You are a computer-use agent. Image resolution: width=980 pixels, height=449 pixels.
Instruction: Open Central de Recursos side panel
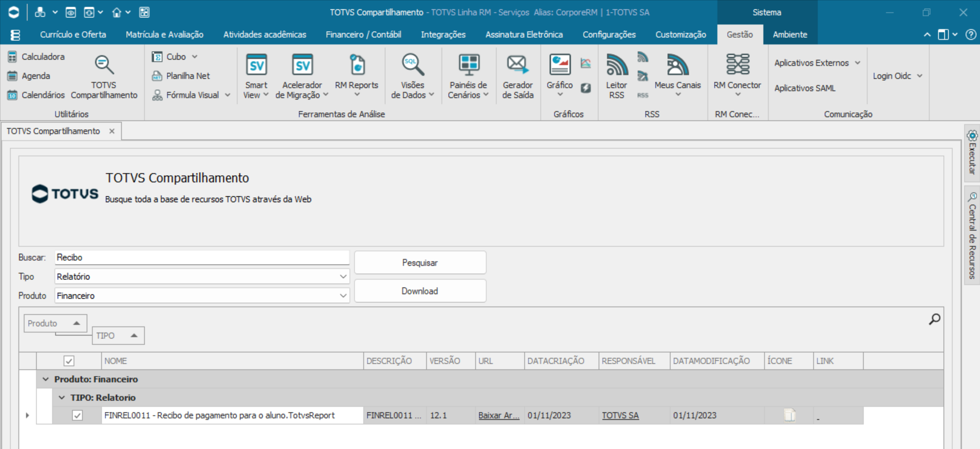[x=972, y=235]
